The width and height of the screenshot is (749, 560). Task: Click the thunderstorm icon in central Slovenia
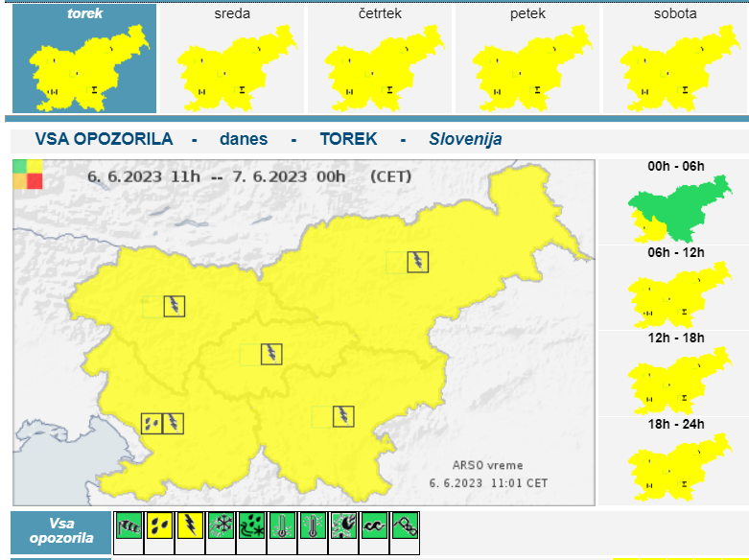(x=272, y=354)
